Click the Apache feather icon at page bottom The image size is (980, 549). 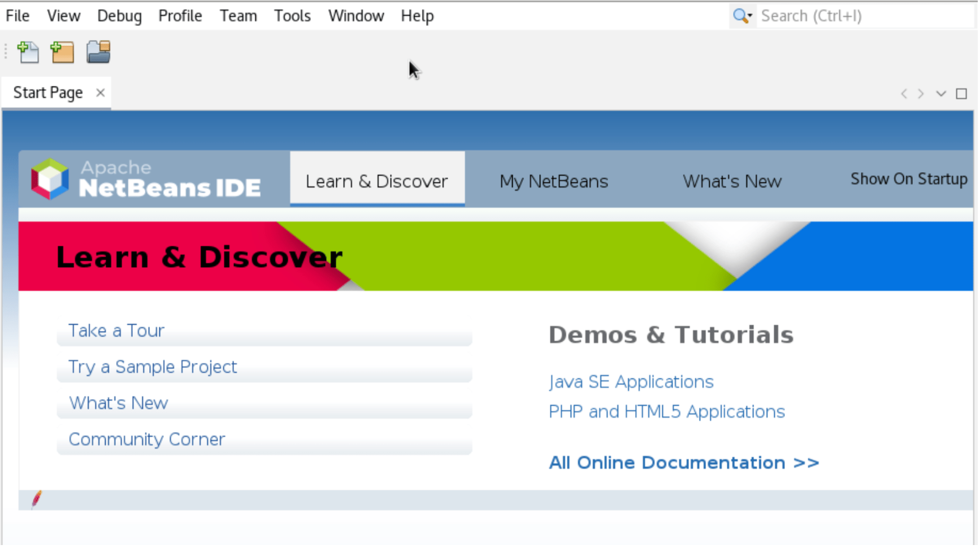(36, 499)
